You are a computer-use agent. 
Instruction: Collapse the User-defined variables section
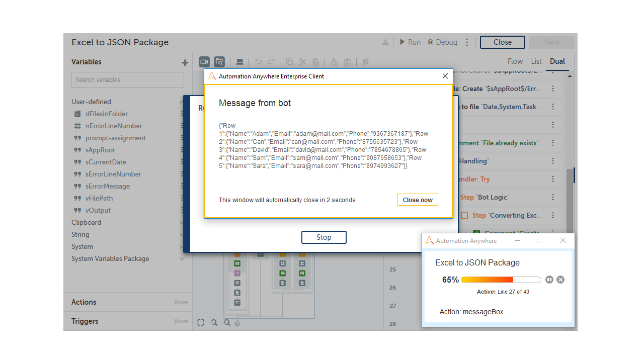click(182, 102)
